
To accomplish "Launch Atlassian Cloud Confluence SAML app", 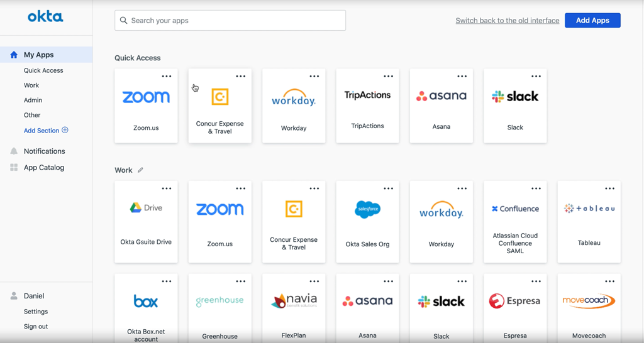I will (x=515, y=220).
